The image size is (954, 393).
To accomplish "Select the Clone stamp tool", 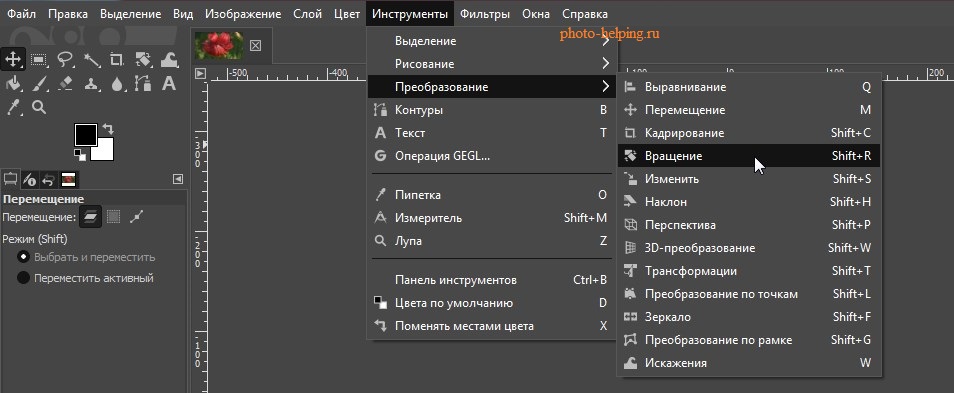I will tap(91, 83).
